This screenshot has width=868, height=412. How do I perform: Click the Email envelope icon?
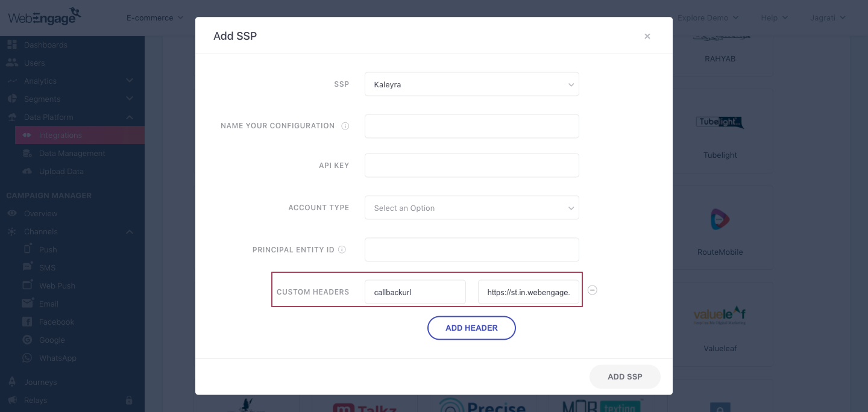(28, 303)
